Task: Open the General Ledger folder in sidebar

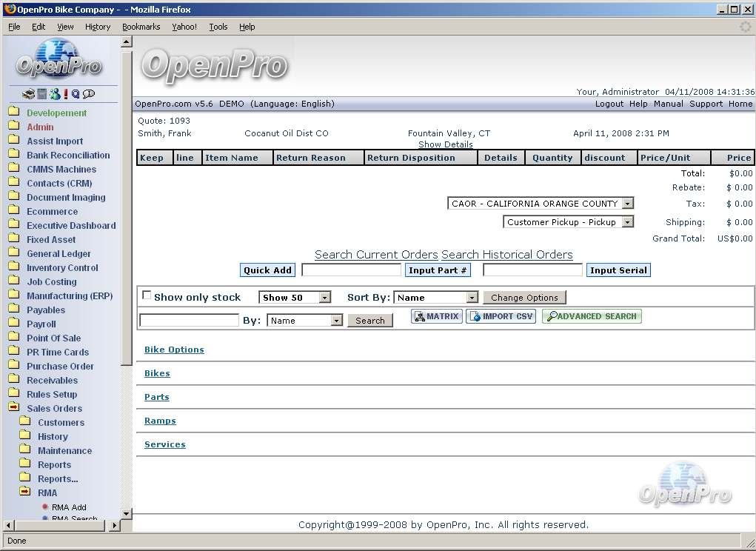Action: click(58, 253)
